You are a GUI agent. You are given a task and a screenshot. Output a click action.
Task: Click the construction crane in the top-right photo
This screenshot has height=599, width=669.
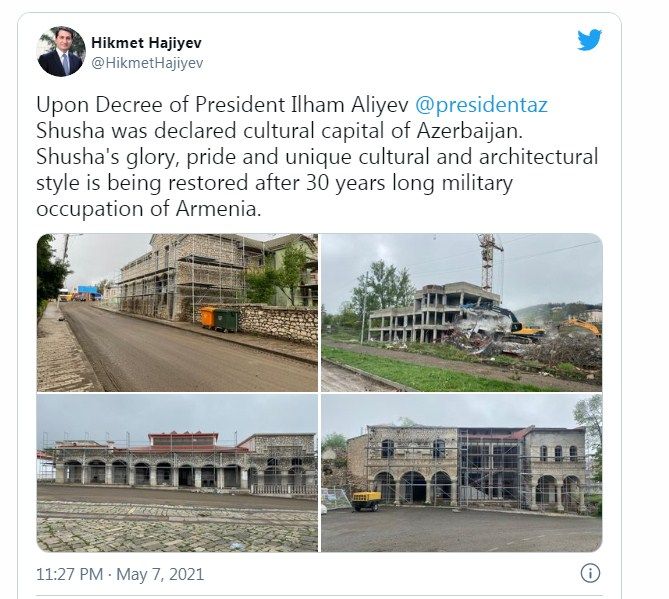(488, 260)
